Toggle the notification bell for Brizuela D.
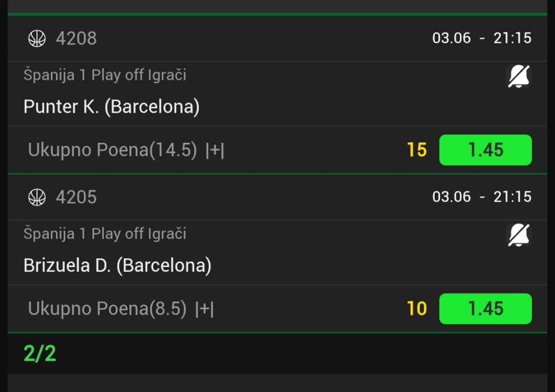Screen dimensions: 555x392 coord(519,235)
